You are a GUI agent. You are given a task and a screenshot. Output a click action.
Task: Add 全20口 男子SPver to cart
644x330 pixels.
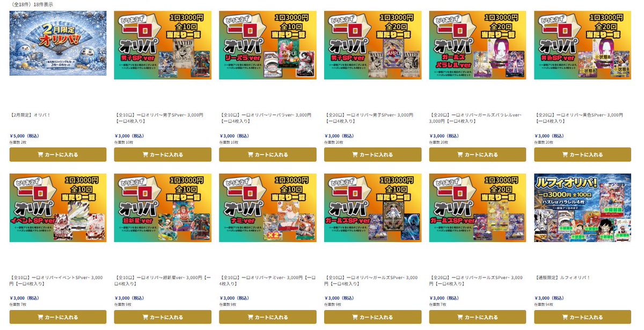point(372,155)
